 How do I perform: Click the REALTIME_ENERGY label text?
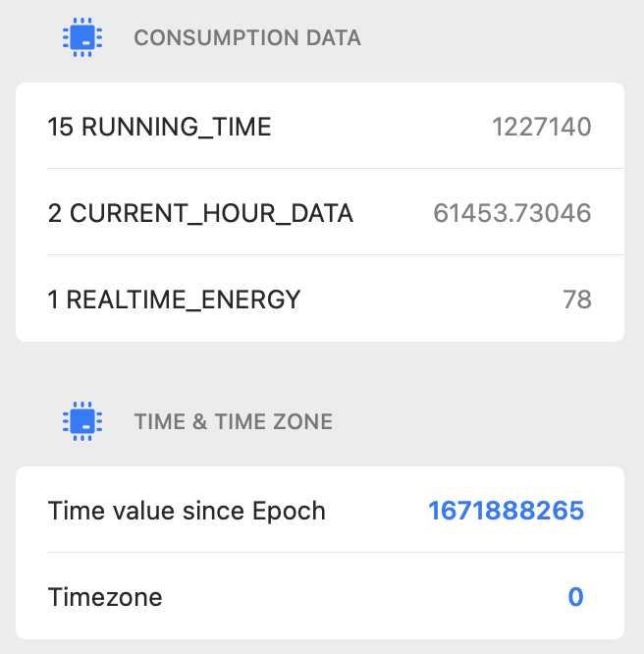185,300
